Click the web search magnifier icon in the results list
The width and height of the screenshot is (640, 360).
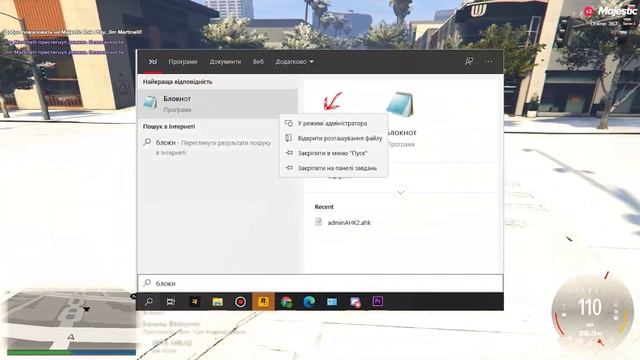[147, 142]
